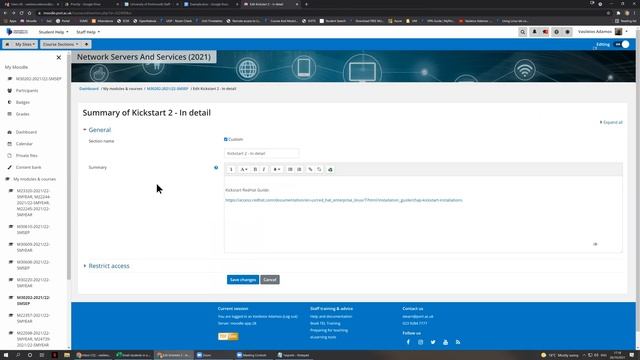
Task: Click the Windows Start button
Action: 6,355
